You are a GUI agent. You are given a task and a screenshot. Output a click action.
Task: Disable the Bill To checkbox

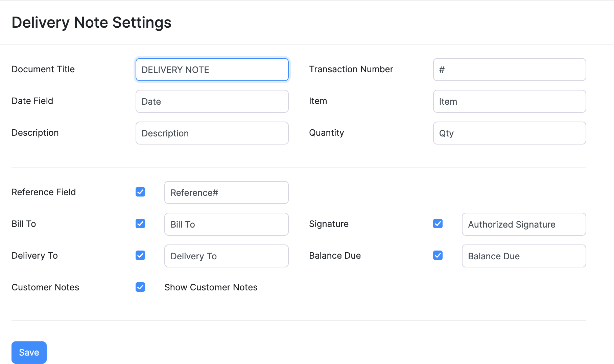[140, 224]
